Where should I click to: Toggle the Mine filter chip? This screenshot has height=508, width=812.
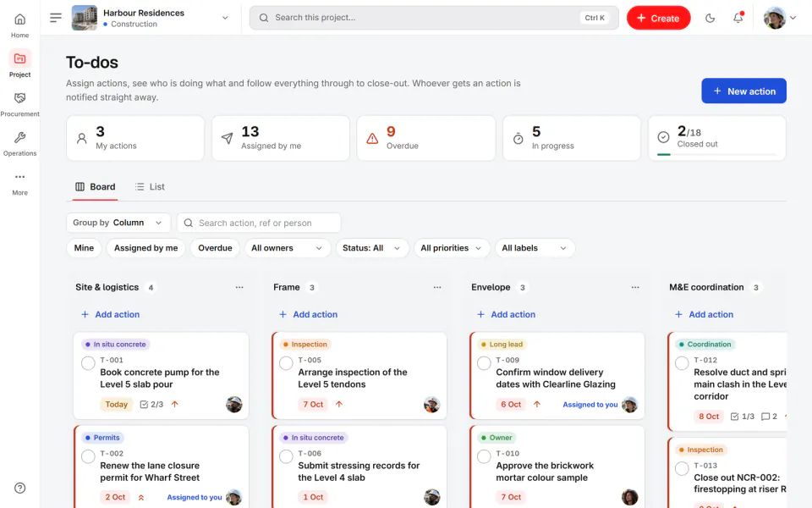[x=84, y=248]
